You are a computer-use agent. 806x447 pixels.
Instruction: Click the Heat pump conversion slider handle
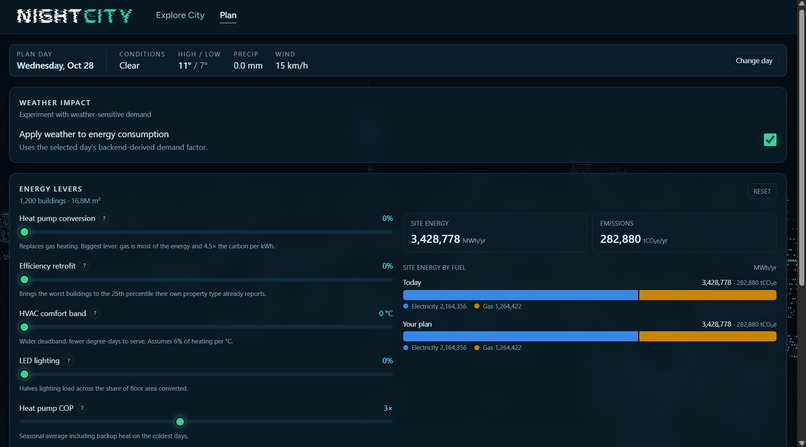click(24, 232)
